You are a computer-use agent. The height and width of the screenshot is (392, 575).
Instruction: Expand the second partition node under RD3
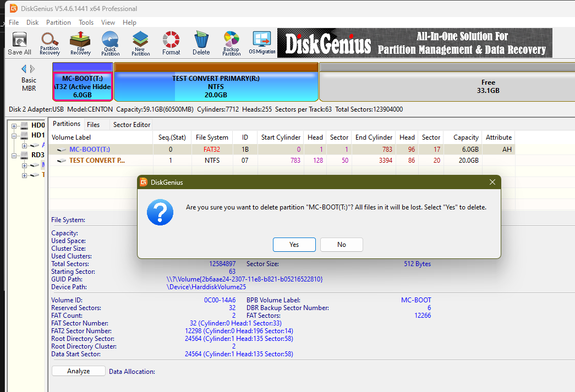pos(24,175)
